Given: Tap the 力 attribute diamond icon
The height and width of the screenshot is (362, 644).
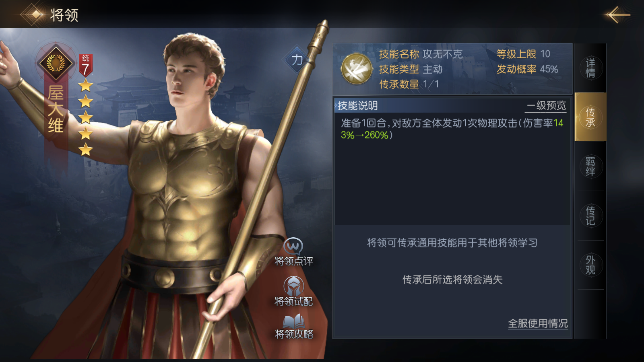Looking at the screenshot, I should (297, 60).
